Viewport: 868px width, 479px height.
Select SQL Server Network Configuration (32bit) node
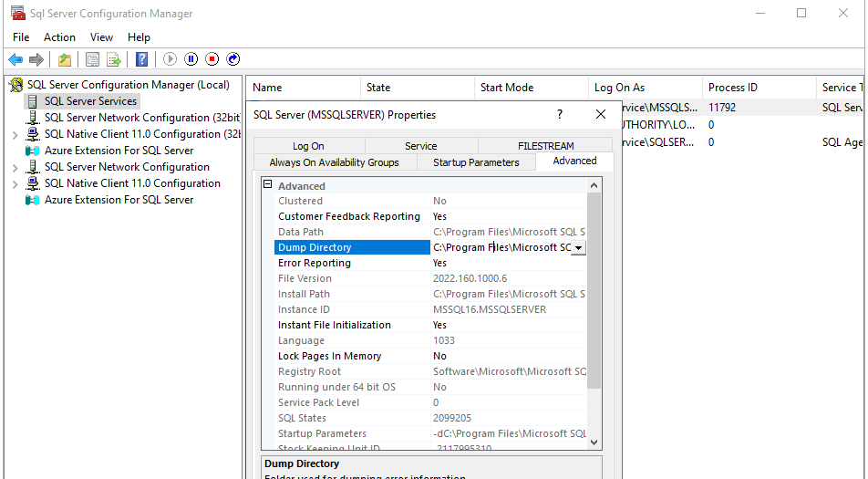[x=142, y=118]
